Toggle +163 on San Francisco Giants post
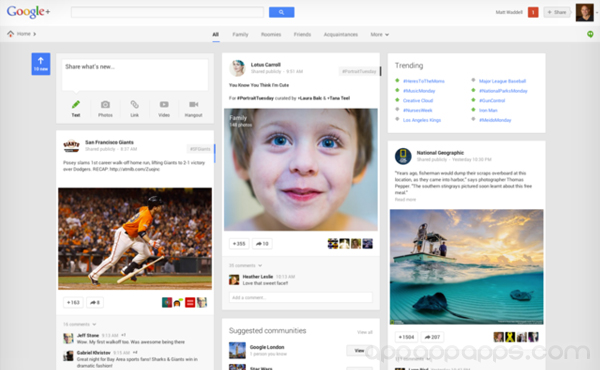600x370 pixels. (x=73, y=302)
